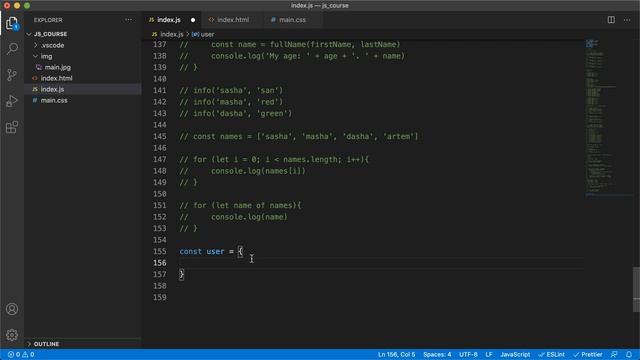Click comment line info('dasha', 'green')
Viewport: 640px width, 360px height.
pos(236,113)
